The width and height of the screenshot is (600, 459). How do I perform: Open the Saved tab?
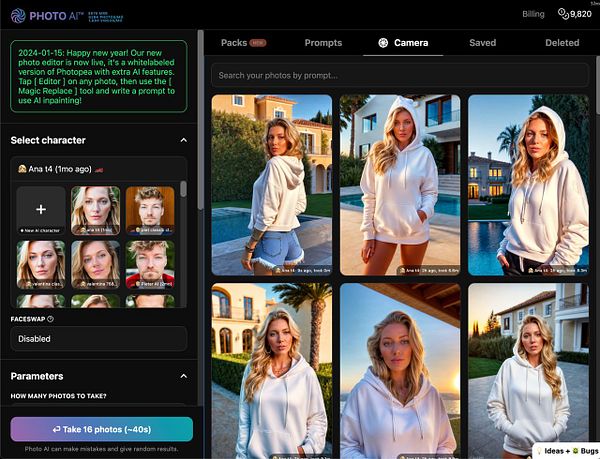click(x=483, y=43)
